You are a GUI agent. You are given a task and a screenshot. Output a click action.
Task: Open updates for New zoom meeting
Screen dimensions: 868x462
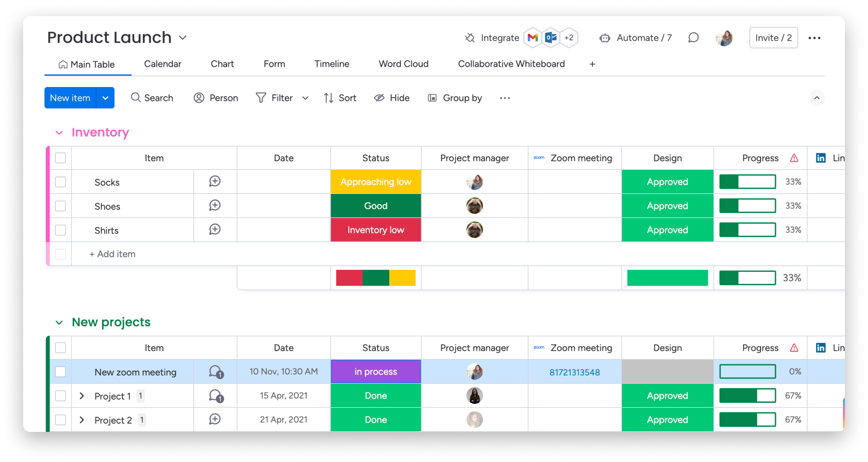click(216, 372)
